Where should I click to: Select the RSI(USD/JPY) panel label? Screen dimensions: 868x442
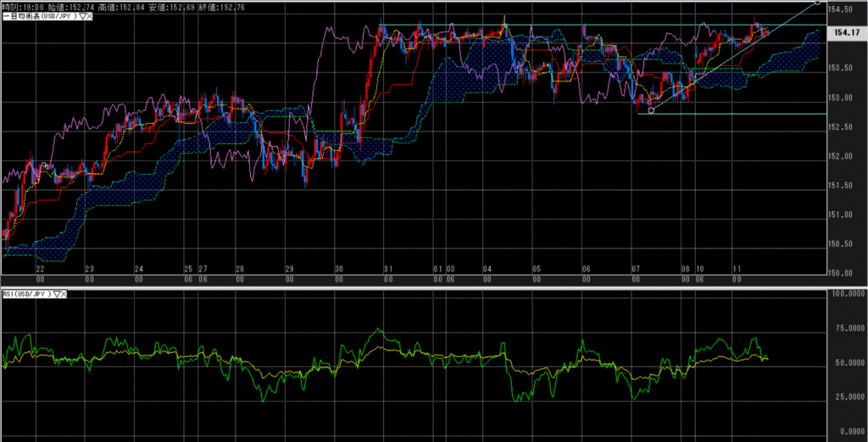[26, 294]
